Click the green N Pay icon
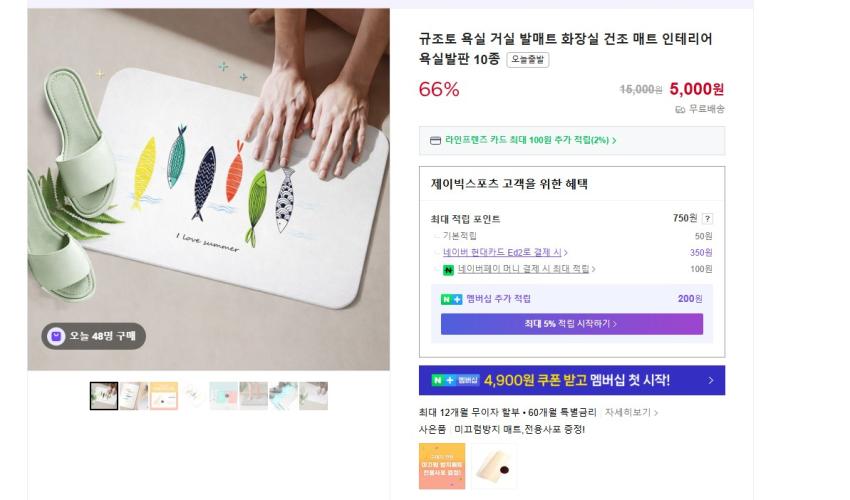The image size is (850, 500). click(x=449, y=269)
